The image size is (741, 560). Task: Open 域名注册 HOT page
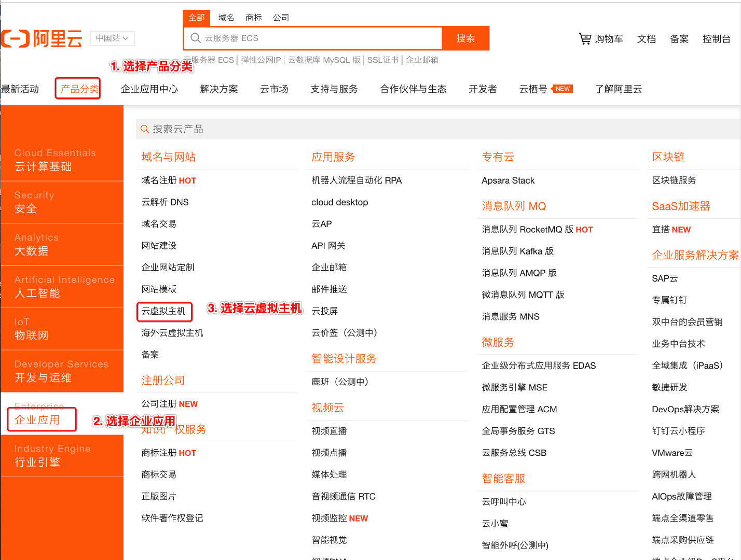coord(168,180)
